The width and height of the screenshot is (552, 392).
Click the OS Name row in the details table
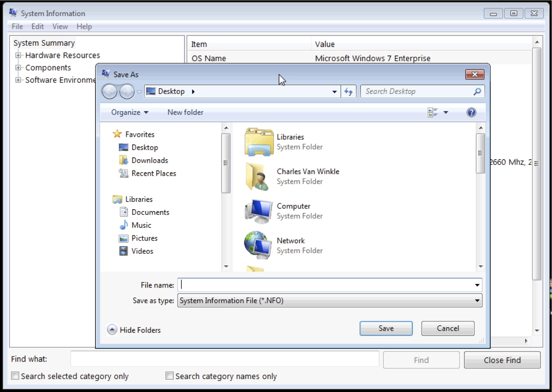tap(359, 58)
